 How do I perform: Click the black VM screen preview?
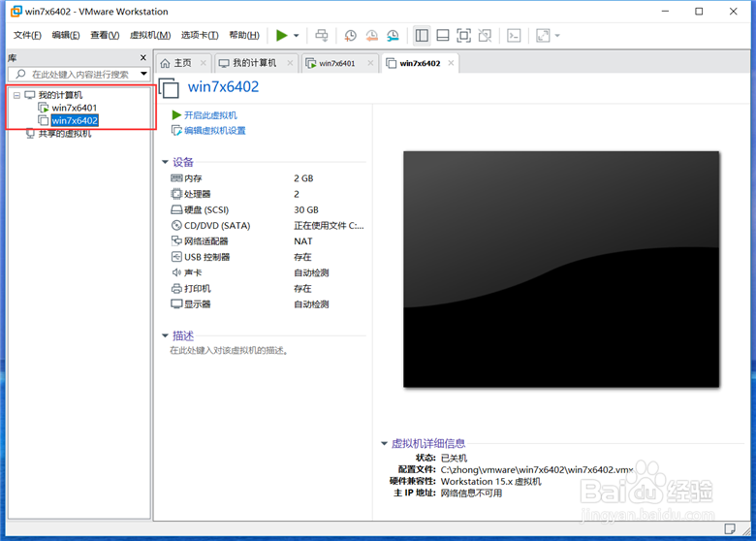pyautogui.click(x=561, y=270)
